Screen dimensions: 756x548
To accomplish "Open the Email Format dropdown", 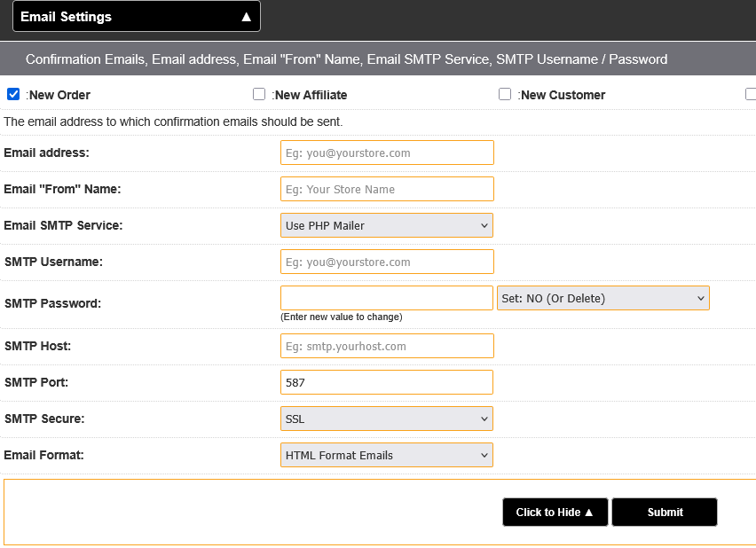I will (x=387, y=455).
